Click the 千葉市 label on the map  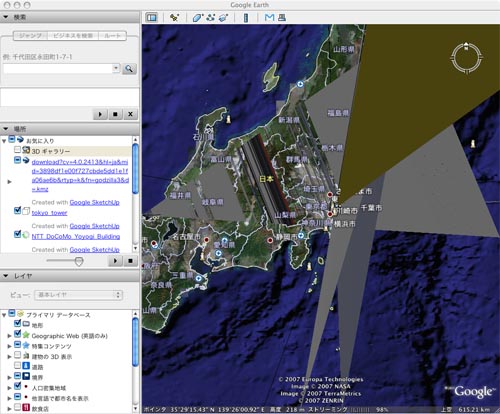pos(371,208)
